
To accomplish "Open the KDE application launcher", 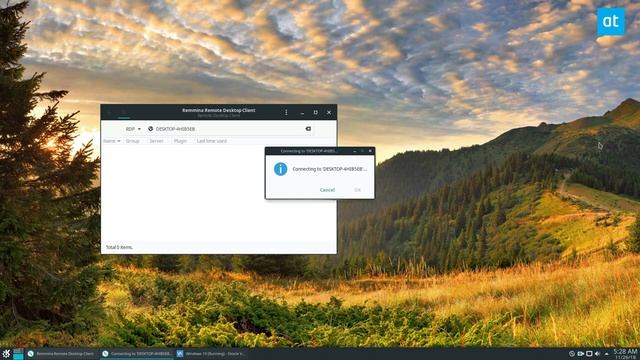I will coord(6,354).
